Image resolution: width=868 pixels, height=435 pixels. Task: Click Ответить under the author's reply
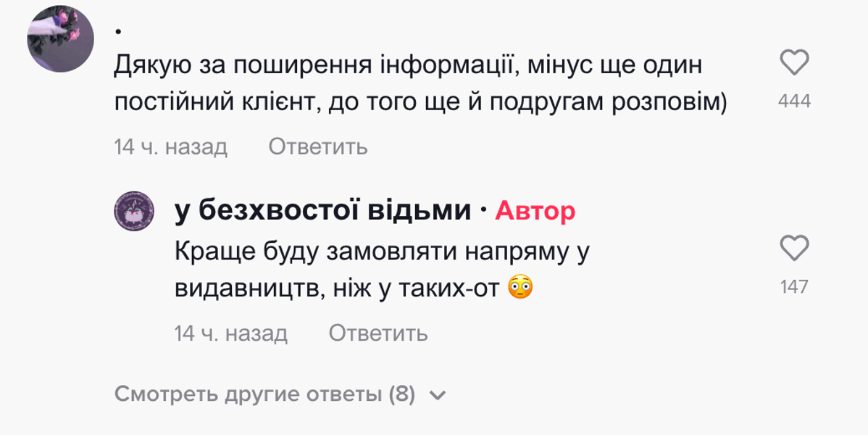tap(378, 333)
